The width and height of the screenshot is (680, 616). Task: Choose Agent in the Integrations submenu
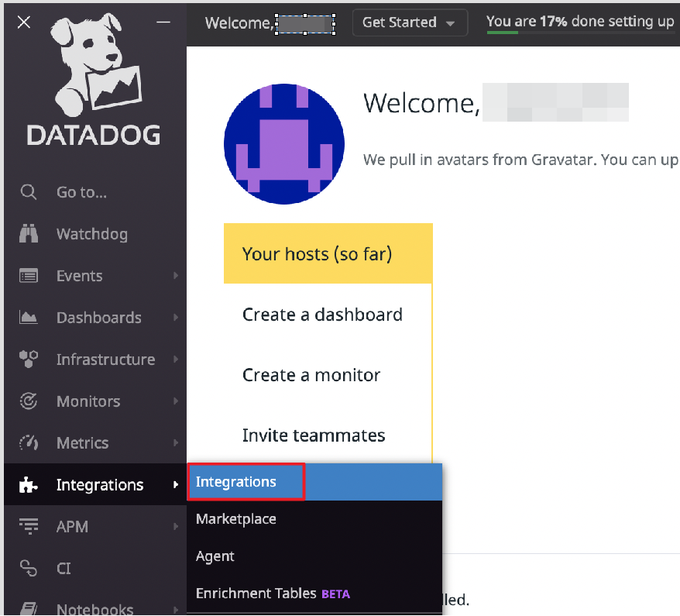215,556
